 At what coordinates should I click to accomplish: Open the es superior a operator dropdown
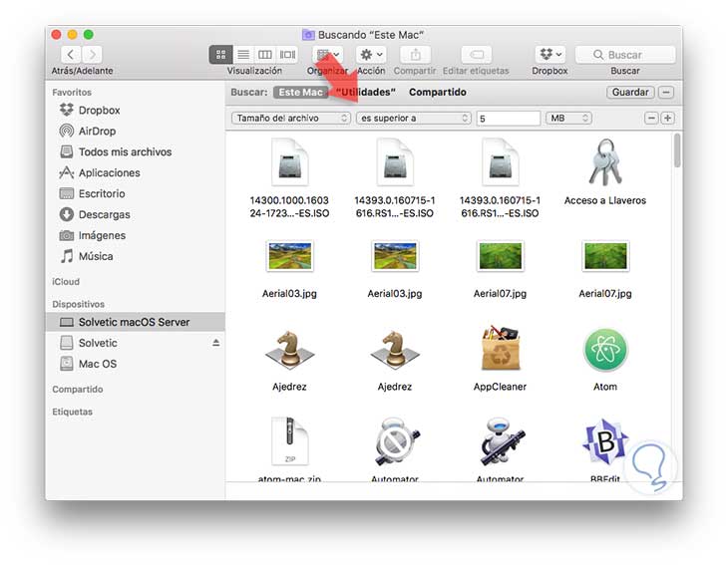point(413,119)
